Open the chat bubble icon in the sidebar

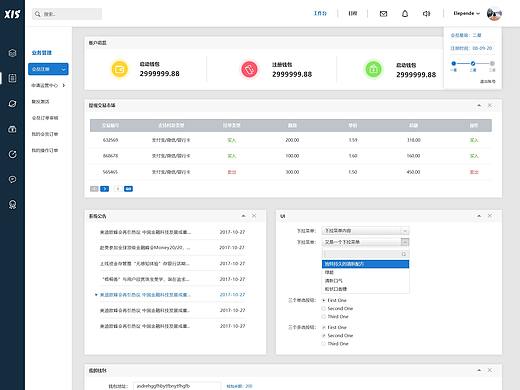(x=12, y=179)
